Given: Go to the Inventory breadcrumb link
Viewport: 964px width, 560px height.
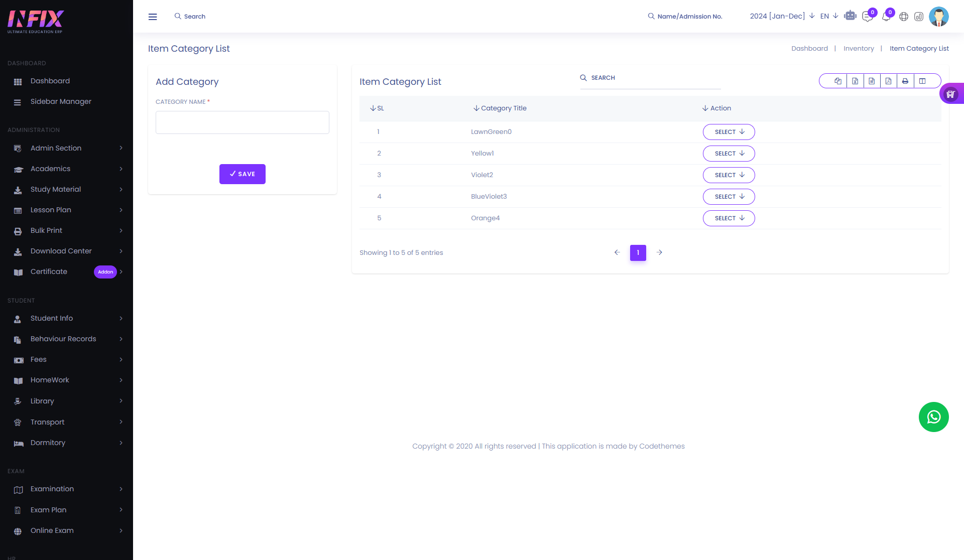Looking at the screenshot, I should (859, 49).
